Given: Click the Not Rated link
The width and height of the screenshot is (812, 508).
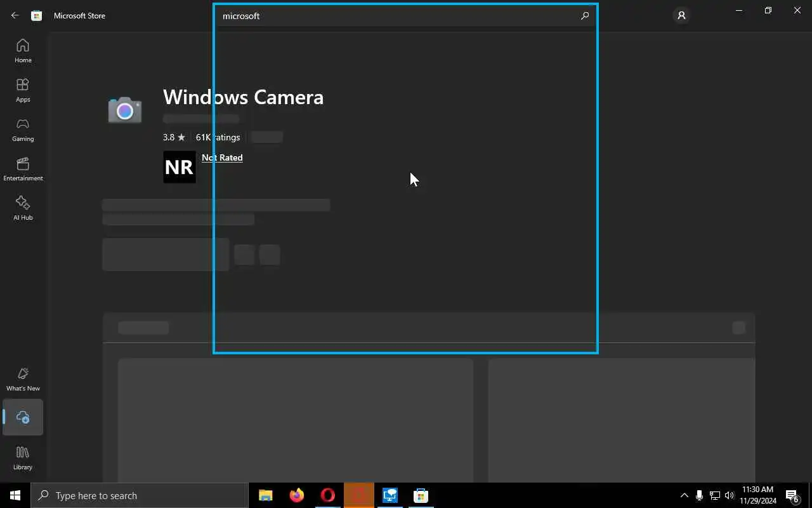Looking at the screenshot, I should click(222, 157).
